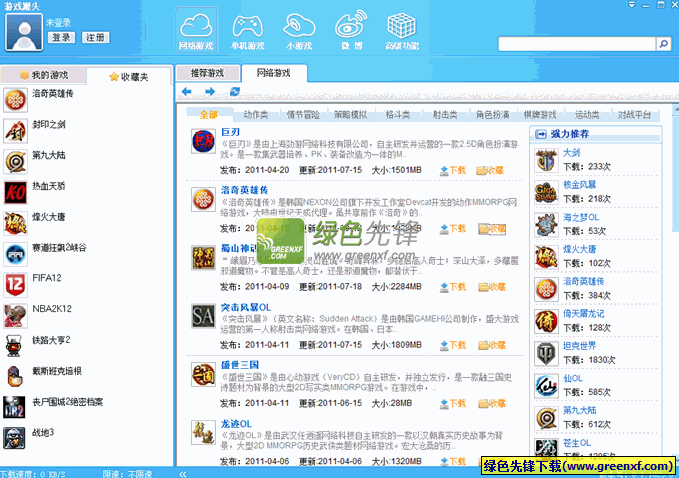Switch to the 网络游戏 tab
679x478 pixels.
(274, 73)
